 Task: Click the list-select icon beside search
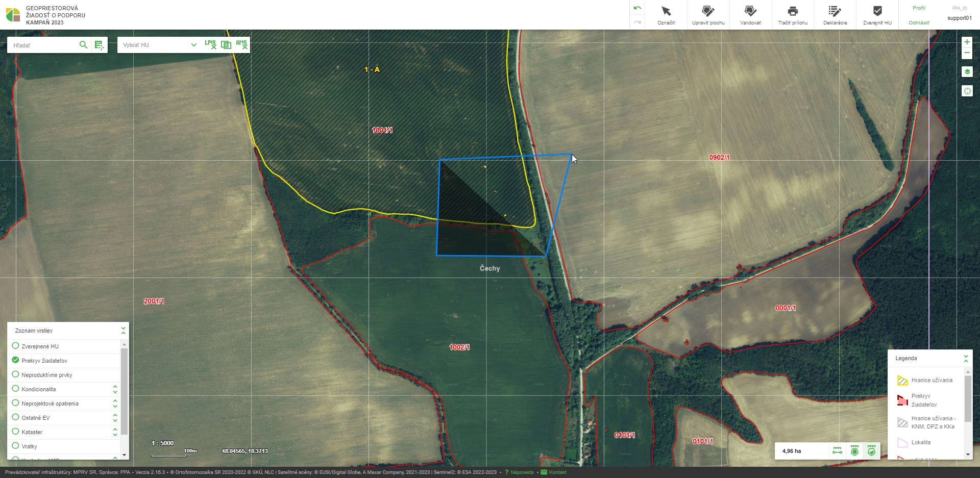(100, 45)
